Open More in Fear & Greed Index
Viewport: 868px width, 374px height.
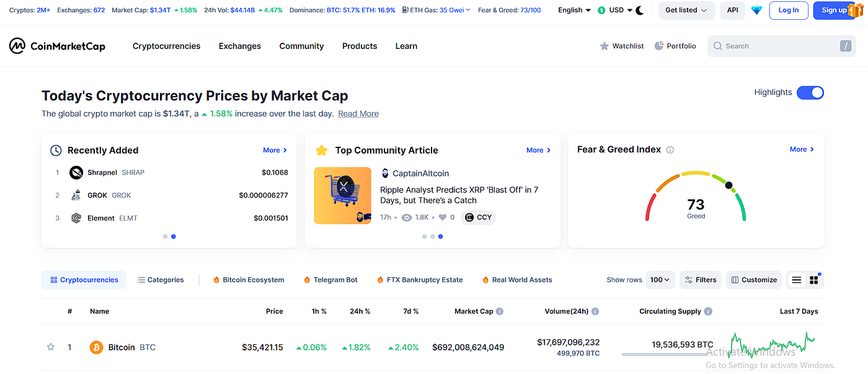pos(802,149)
